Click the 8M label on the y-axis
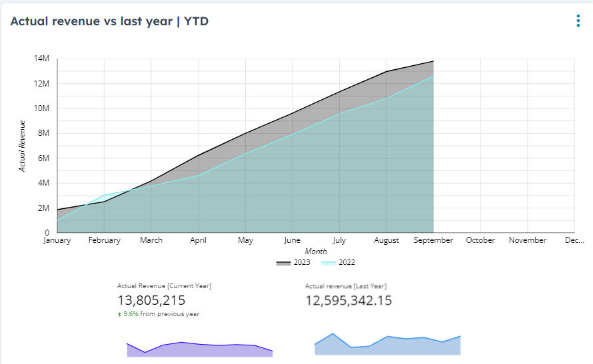This screenshot has width=593, height=364. (43, 133)
